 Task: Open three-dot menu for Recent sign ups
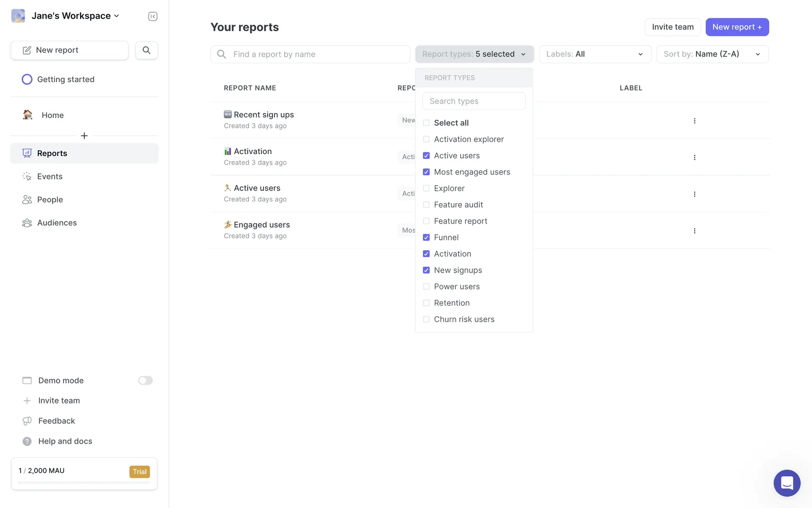[x=694, y=121]
